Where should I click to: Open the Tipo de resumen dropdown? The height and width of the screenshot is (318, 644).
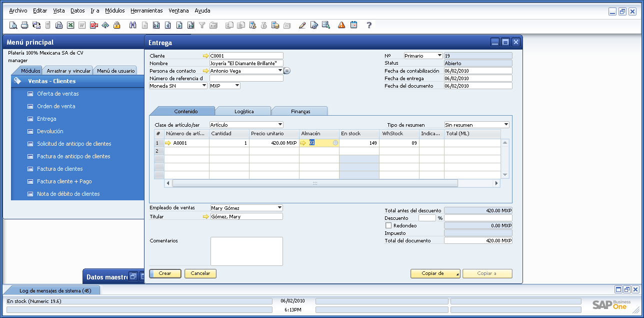point(505,124)
